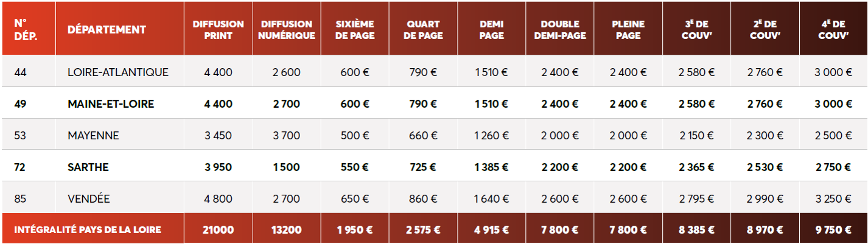The height and width of the screenshot is (244, 868).
Task: Click the LOIRE-ATLANTIQUE row label
Action: pos(118,72)
